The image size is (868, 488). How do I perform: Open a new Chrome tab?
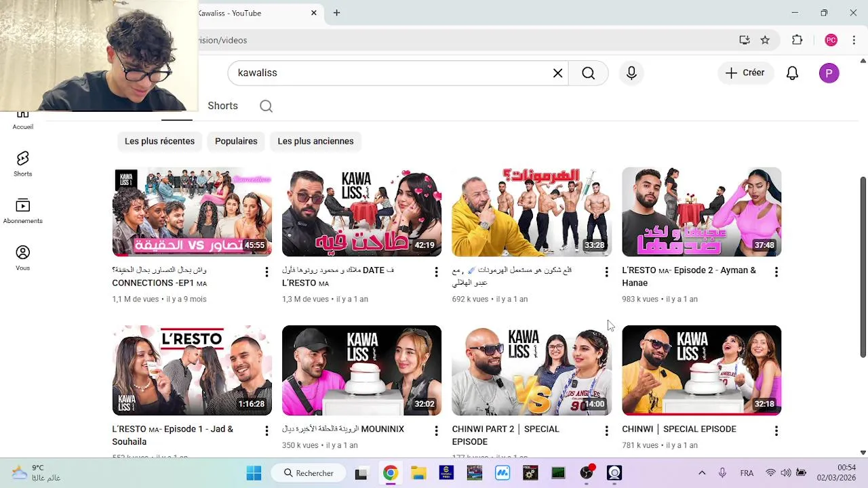(x=336, y=13)
